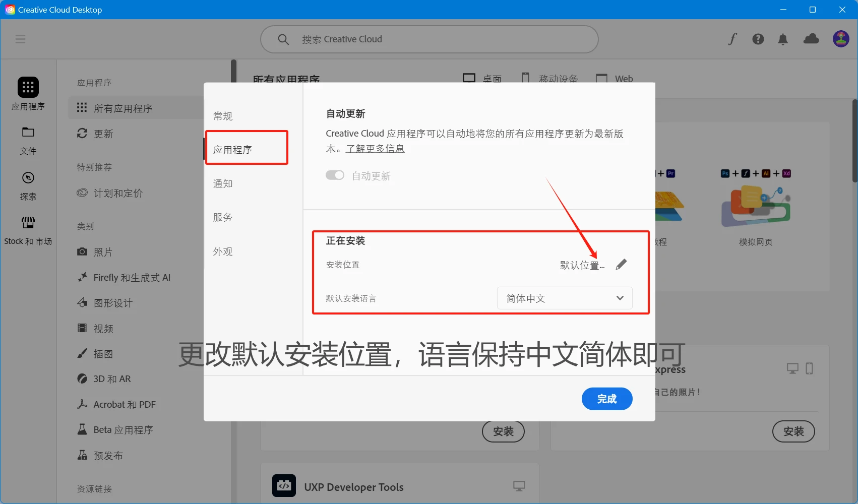Open the 默认安装语言 简体中文 dropdown
858x504 pixels.
pyautogui.click(x=565, y=298)
